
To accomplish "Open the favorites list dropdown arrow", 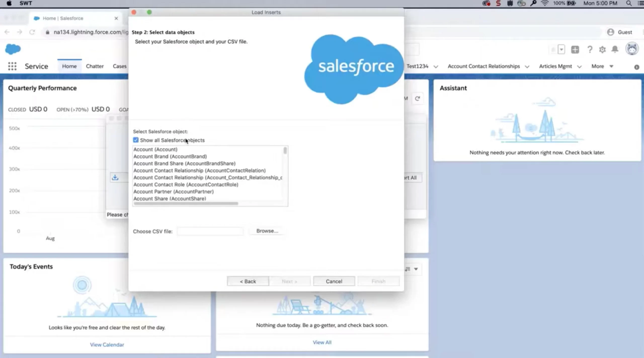I will pos(561,50).
